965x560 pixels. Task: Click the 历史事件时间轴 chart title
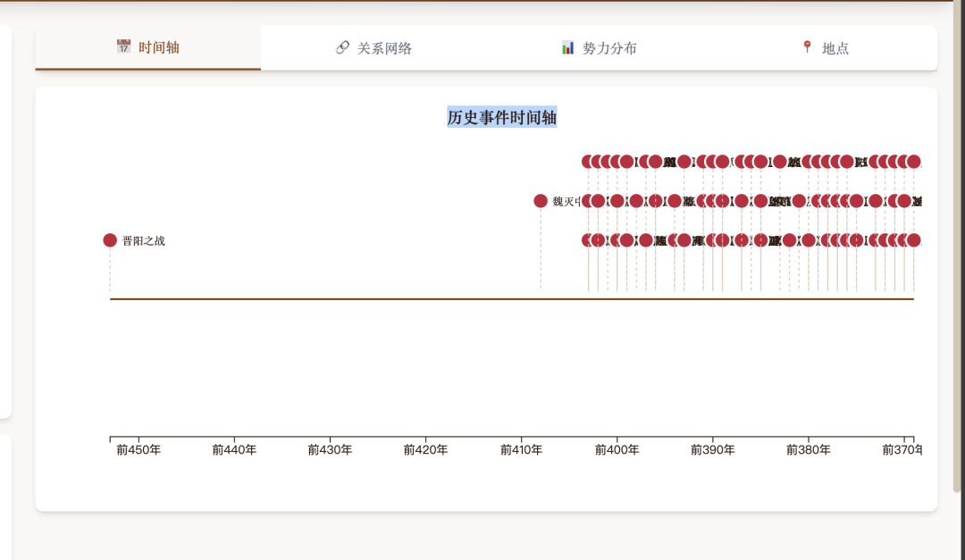(501, 117)
